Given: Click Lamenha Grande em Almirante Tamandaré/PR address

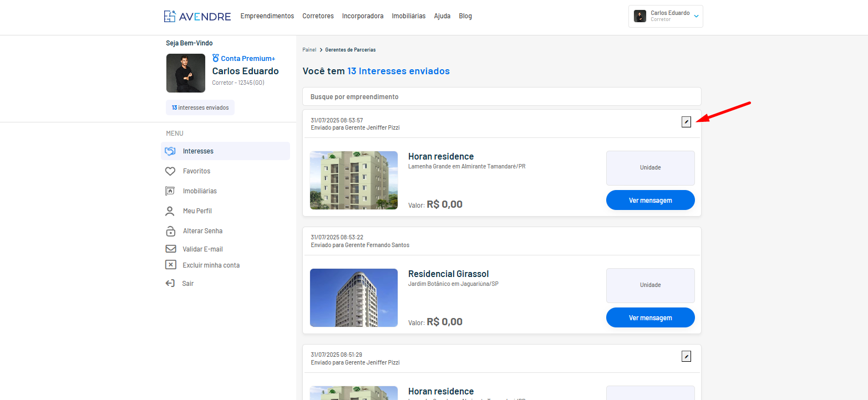Looking at the screenshot, I should (x=466, y=166).
